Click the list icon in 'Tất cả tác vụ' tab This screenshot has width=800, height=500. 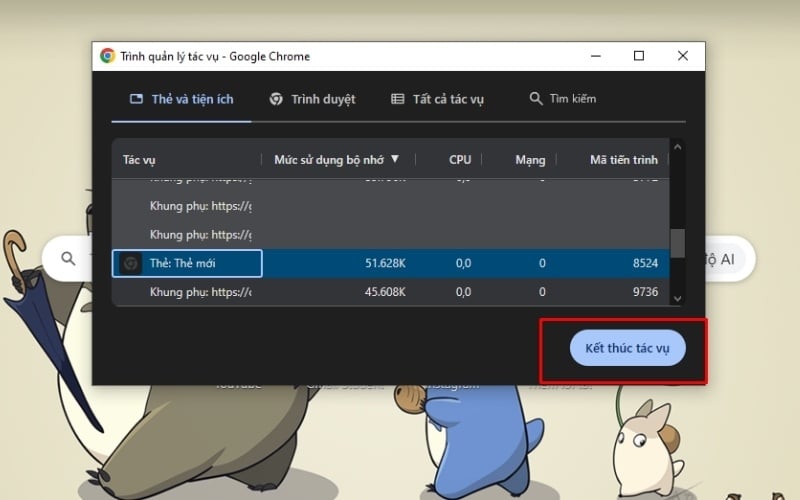pos(397,98)
